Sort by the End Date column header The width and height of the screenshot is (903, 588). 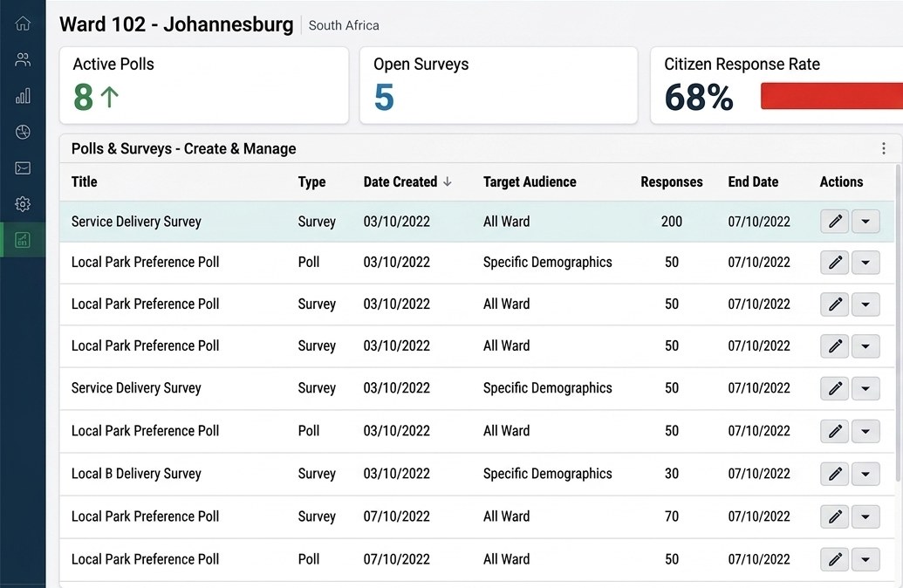click(x=753, y=182)
